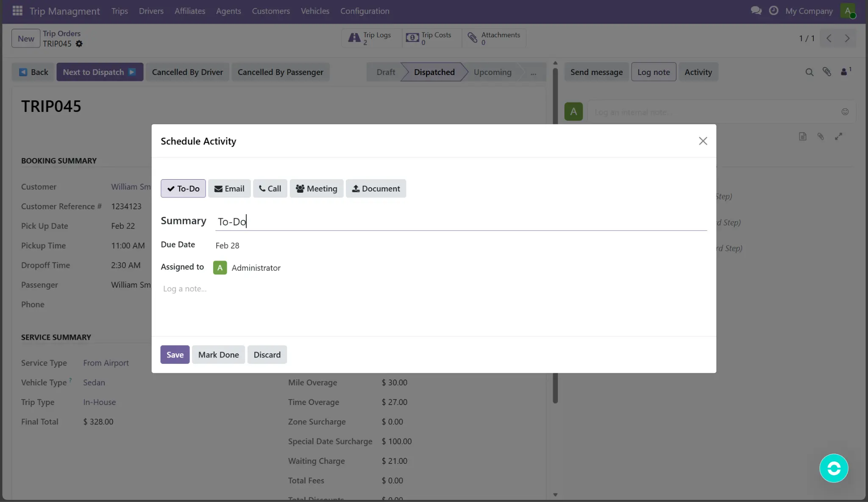868x502 pixels.
Task: Click the chatter search icon
Action: [x=809, y=72]
